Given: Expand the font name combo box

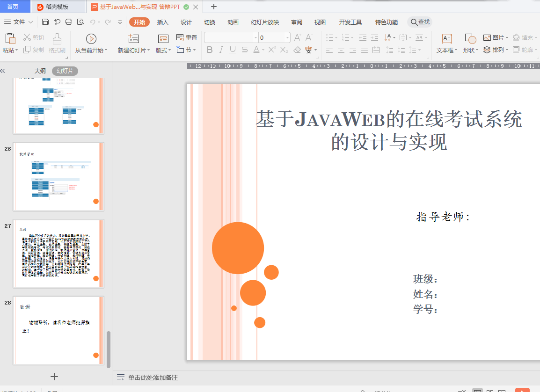Looking at the screenshot, I should click(x=255, y=37).
